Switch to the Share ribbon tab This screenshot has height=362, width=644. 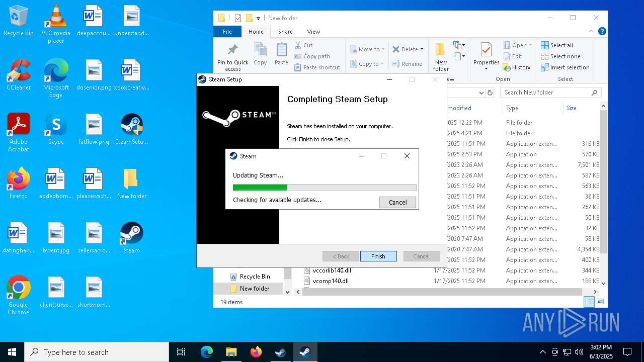pos(285,32)
